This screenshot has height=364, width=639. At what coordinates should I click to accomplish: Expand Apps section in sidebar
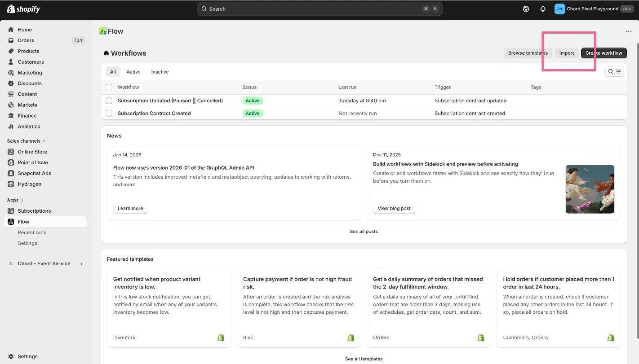click(x=15, y=200)
